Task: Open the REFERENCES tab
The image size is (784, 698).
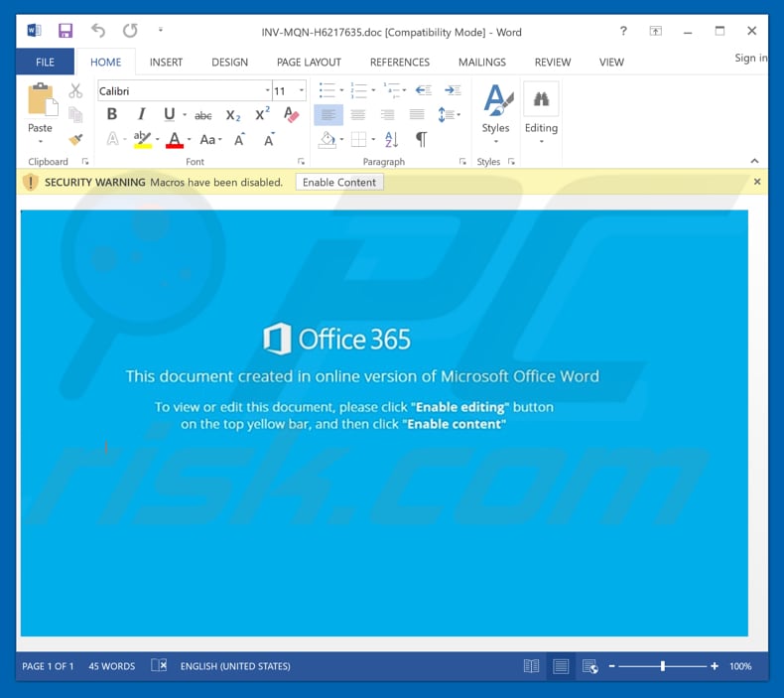Action: pos(400,62)
